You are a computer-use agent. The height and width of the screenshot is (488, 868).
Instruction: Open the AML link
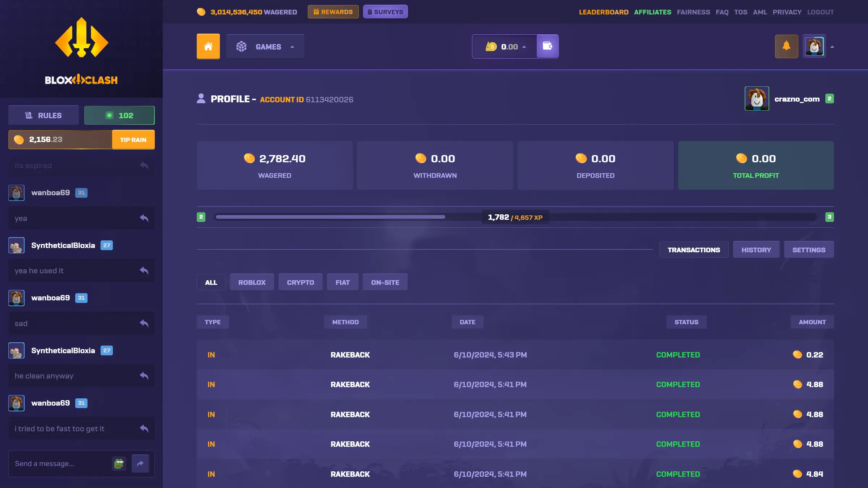760,12
